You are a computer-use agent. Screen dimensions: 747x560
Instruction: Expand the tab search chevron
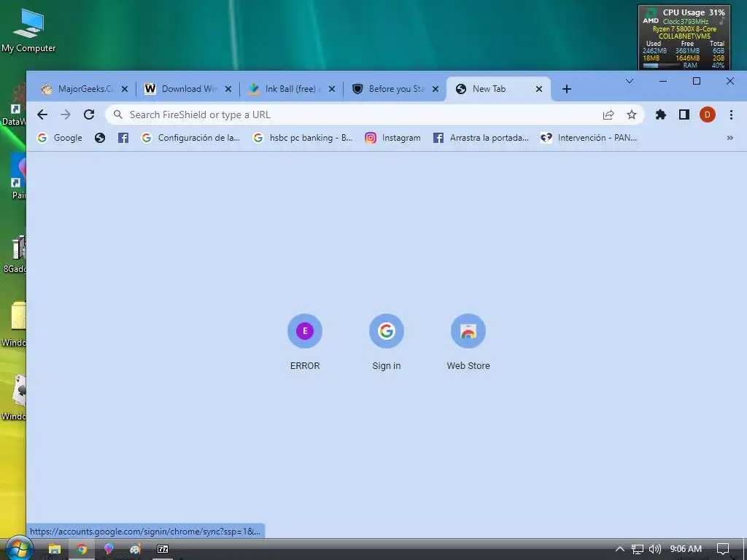630,81
